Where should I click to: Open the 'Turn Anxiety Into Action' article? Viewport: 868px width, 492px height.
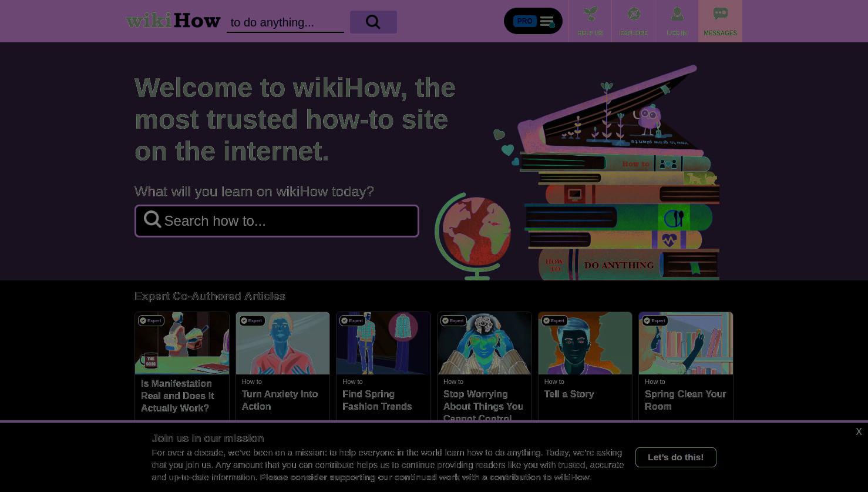click(x=280, y=400)
